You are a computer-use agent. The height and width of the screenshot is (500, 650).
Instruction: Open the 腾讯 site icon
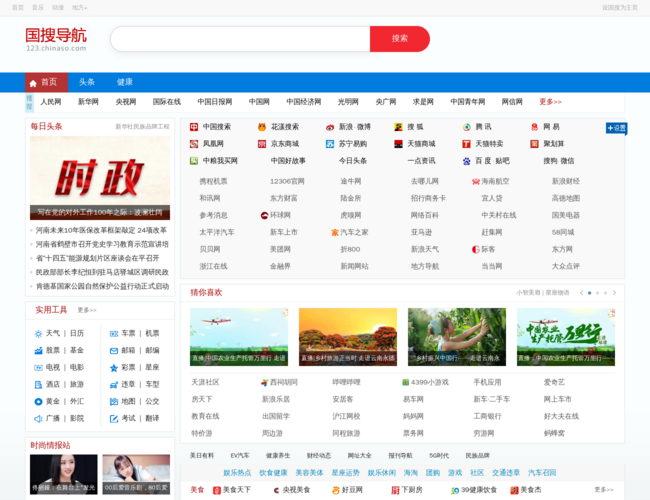tap(466, 127)
